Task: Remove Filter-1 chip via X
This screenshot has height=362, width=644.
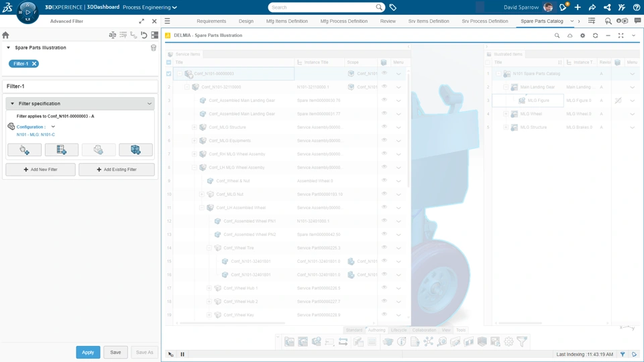Action: [34, 64]
